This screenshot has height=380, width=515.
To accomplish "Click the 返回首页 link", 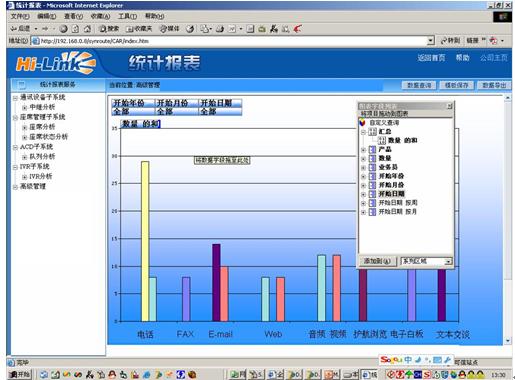I will (x=431, y=58).
